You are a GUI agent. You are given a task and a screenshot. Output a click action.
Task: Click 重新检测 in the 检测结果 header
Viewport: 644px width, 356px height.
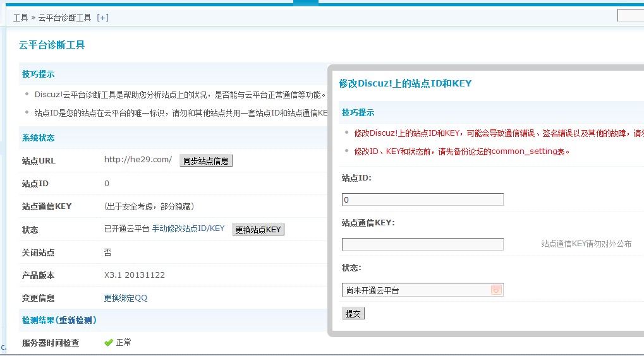point(75,320)
